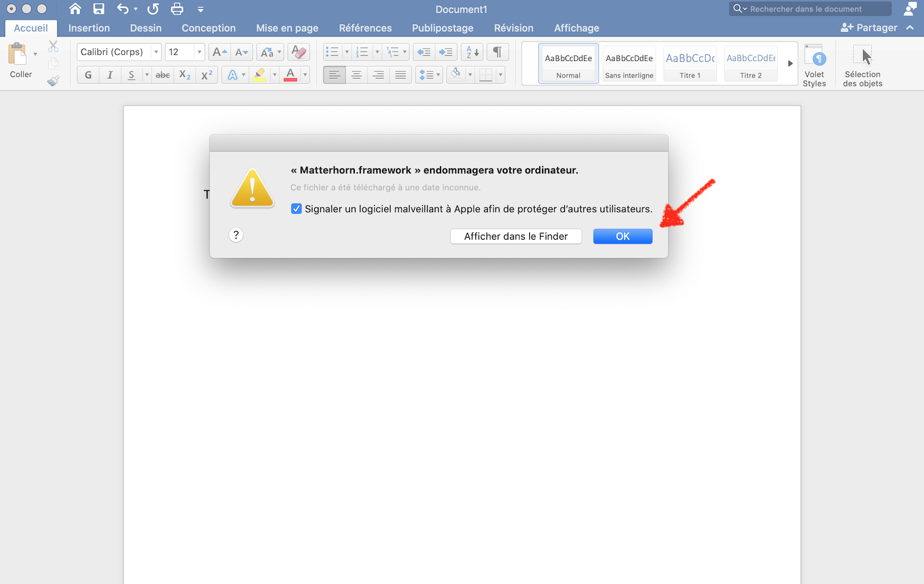Increase paragraph indent

(x=446, y=52)
